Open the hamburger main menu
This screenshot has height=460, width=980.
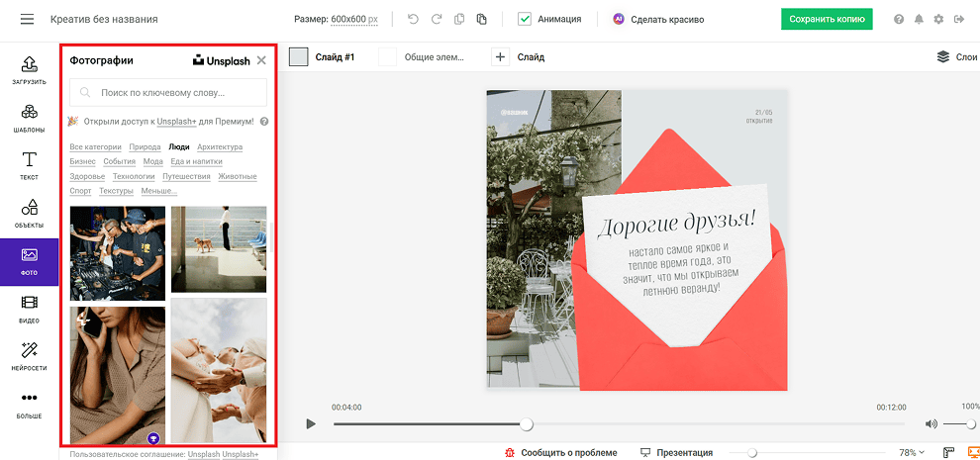[x=27, y=20]
